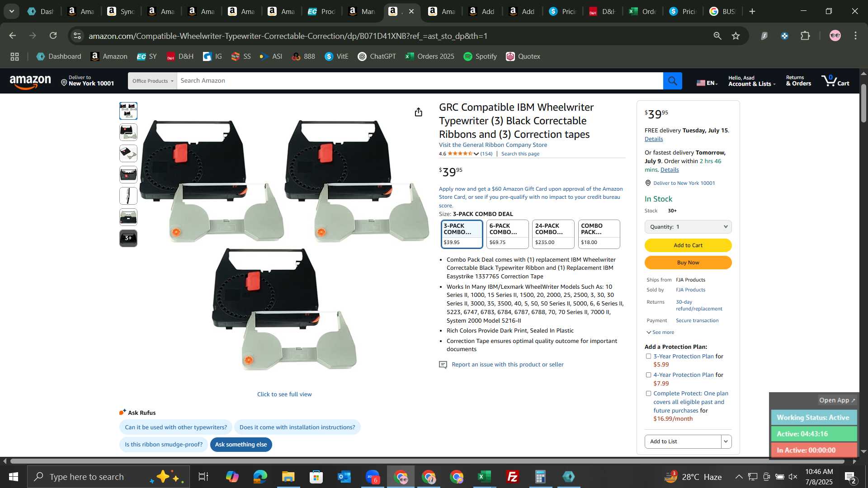The image size is (868, 488).
Task: Switch to the Man Amazon browser tab
Action: point(361,11)
